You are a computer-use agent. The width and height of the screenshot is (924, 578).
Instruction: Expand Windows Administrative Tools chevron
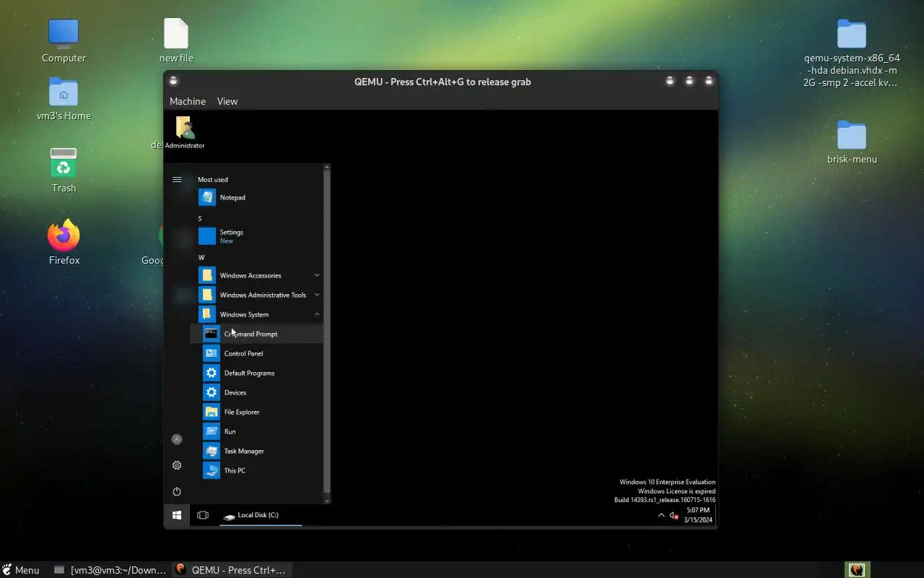click(x=317, y=295)
